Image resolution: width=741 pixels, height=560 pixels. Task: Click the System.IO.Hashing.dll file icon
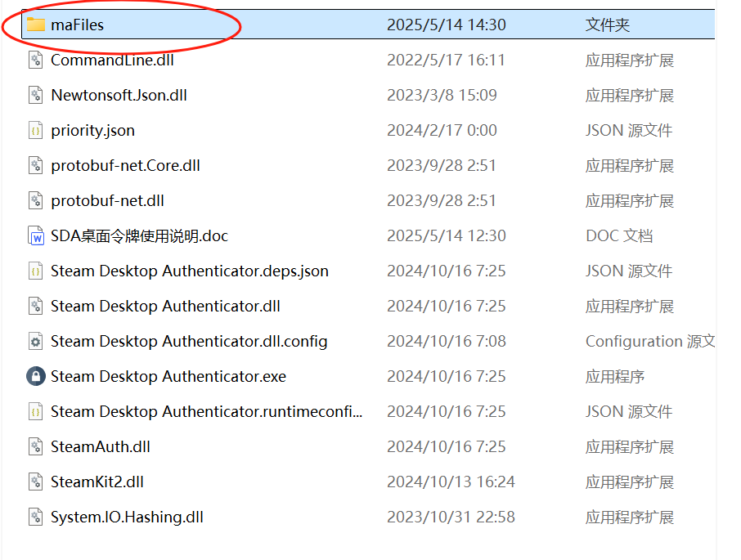coord(36,517)
